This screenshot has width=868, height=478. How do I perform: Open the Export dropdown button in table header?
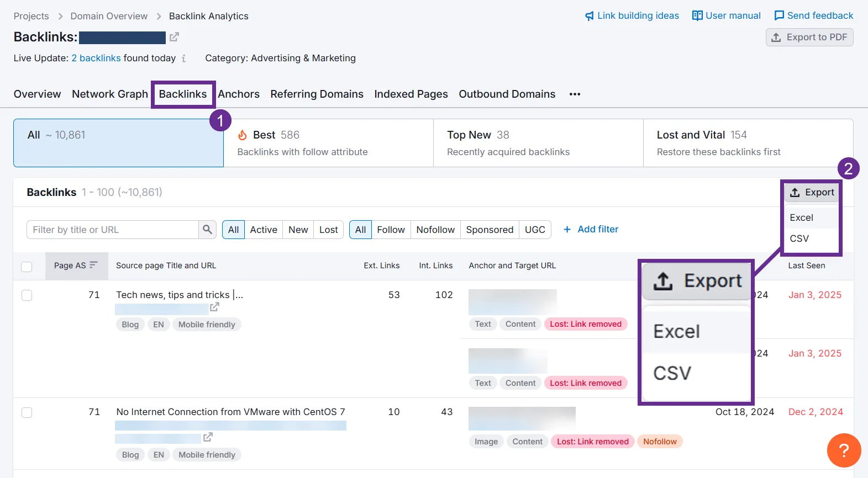coord(812,193)
